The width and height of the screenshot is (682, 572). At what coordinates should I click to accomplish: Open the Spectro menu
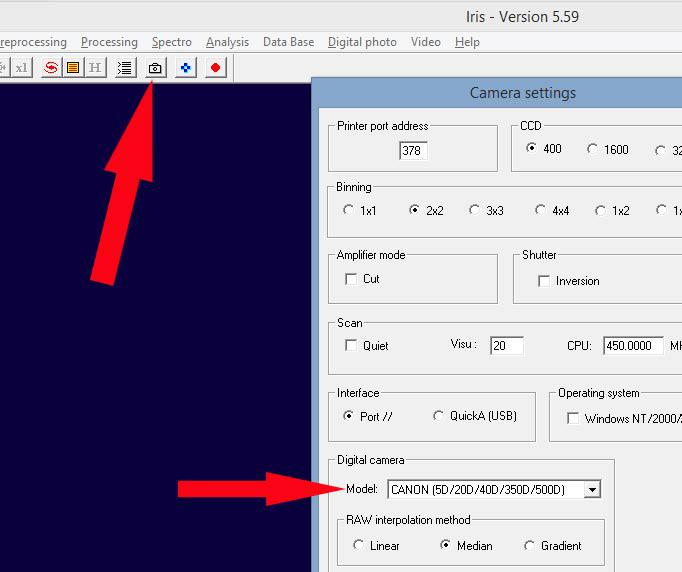(172, 42)
